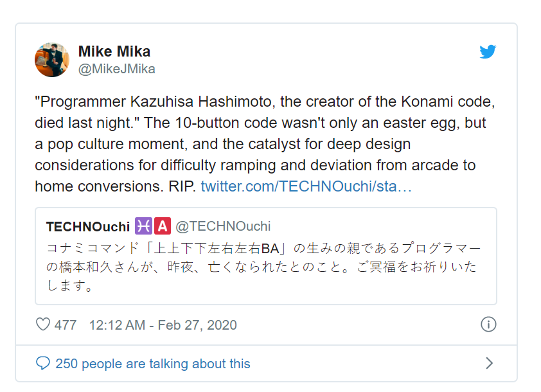Image resolution: width=541 pixels, height=392 pixels.
Task: Open Mike Mika's profile avatar
Action: pyautogui.click(x=52, y=60)
